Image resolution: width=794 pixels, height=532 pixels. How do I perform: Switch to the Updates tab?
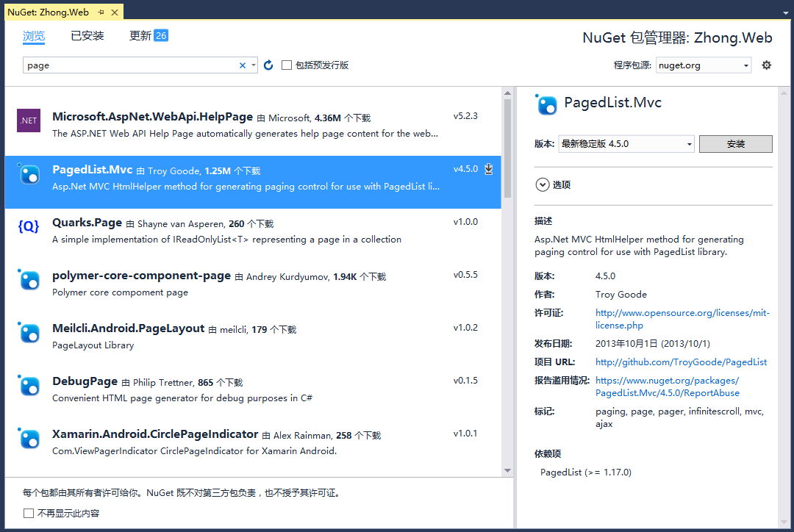140,35
